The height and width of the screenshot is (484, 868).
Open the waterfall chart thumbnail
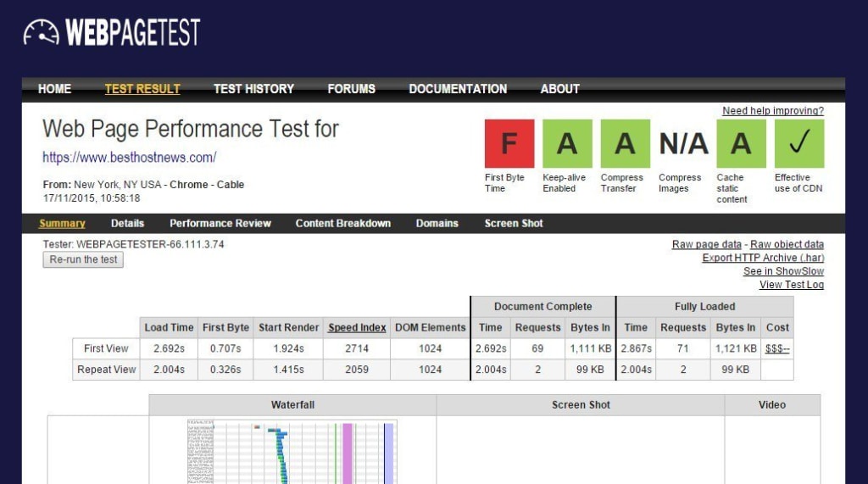292,452
